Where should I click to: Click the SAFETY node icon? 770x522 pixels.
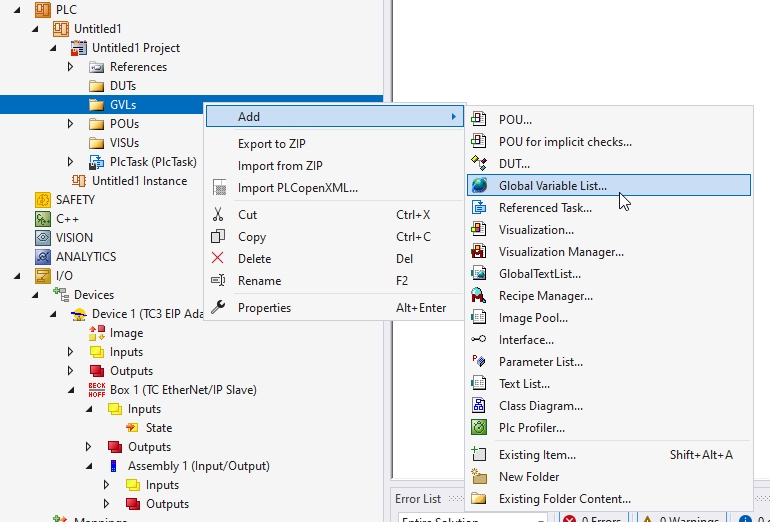pyautogui.click(x=43, y=199)
